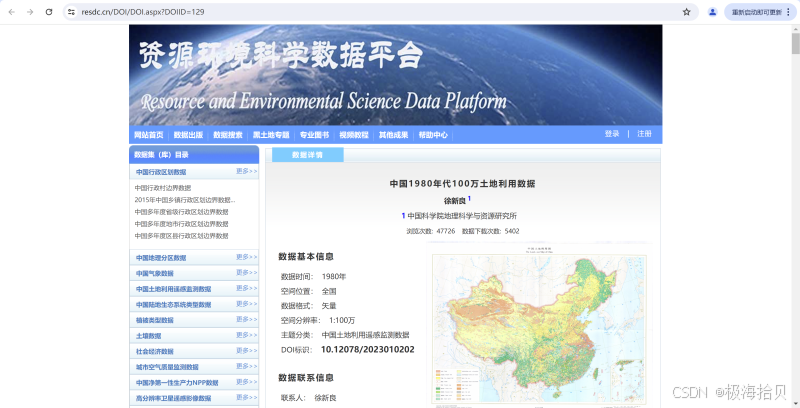Open the 高分辨率卫星遥感影像数据 heading
This screenshot has height=408, width=800.
click(x=173, y=398)
